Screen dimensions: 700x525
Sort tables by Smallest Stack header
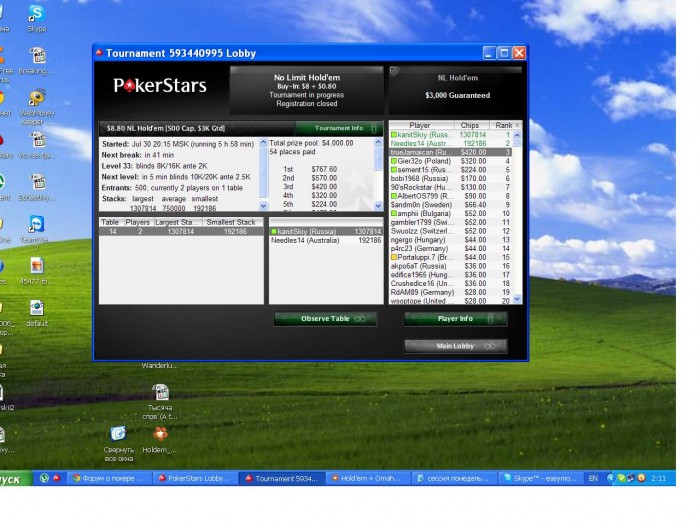pyautogui.click(x=232, y=222)
